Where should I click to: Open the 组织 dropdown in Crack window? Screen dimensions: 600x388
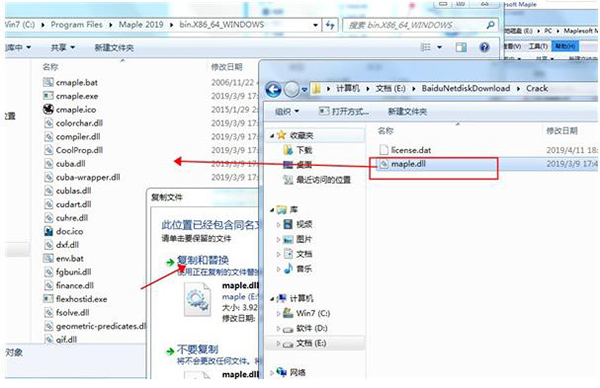click(287, 112)
